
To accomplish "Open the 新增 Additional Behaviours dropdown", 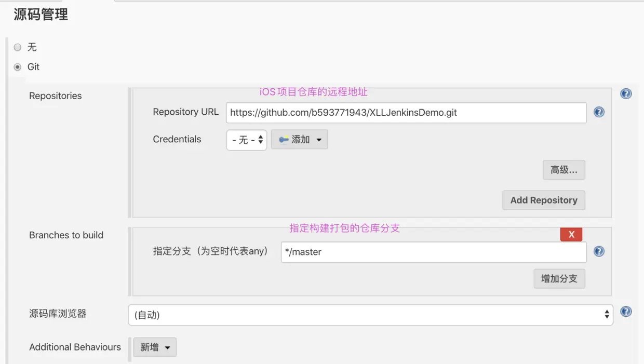I will click(x=155, y=347).
